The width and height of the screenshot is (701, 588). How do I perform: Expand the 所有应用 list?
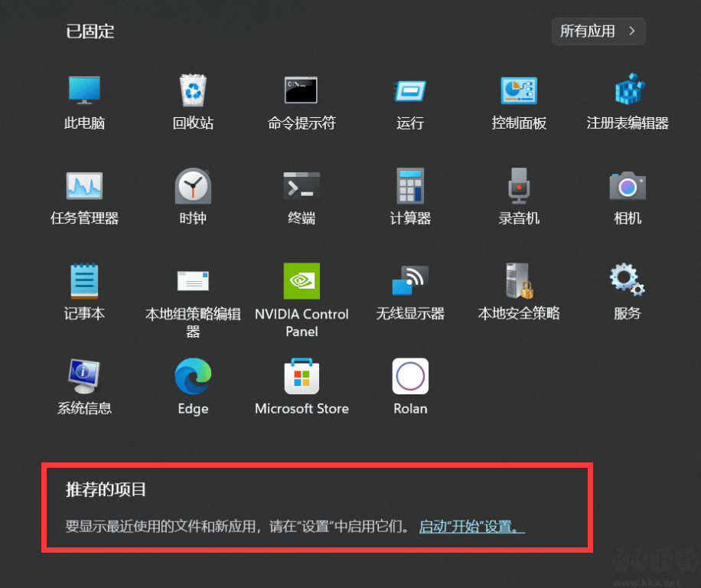(598, 31)
